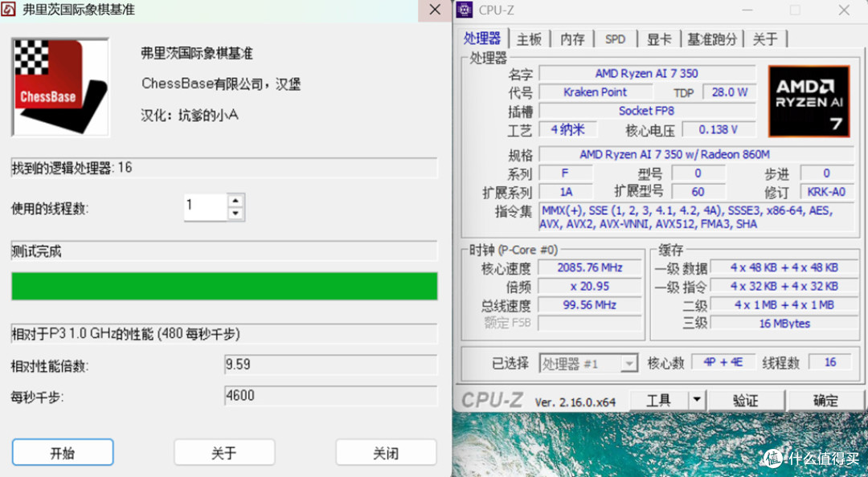This screenshot has height=477, width=868.
Task: Click the thread count input field
Action: coord(206,207)
